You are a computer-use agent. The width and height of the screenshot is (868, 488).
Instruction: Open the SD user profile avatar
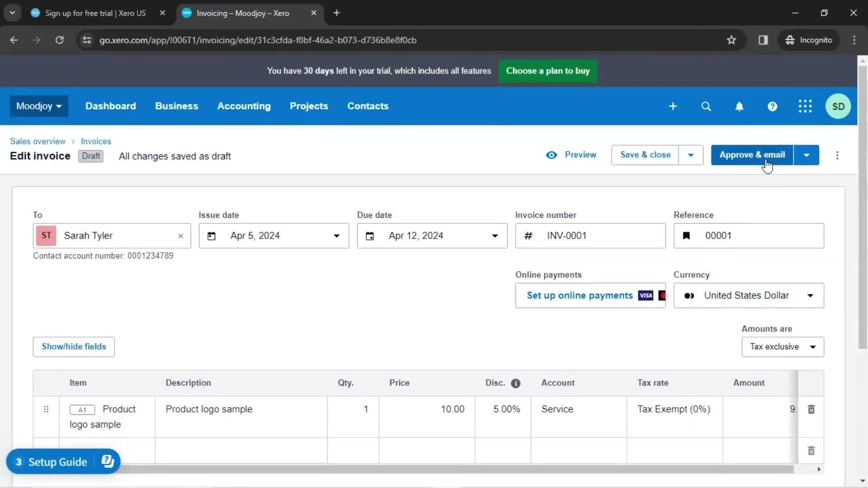click(838, 106)
